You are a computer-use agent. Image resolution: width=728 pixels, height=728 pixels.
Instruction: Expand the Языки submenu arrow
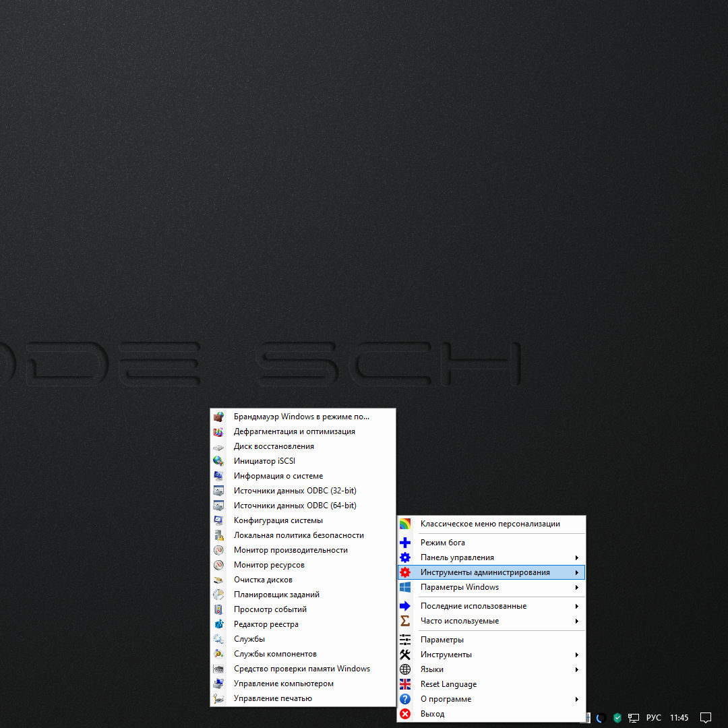coord(577,669)
